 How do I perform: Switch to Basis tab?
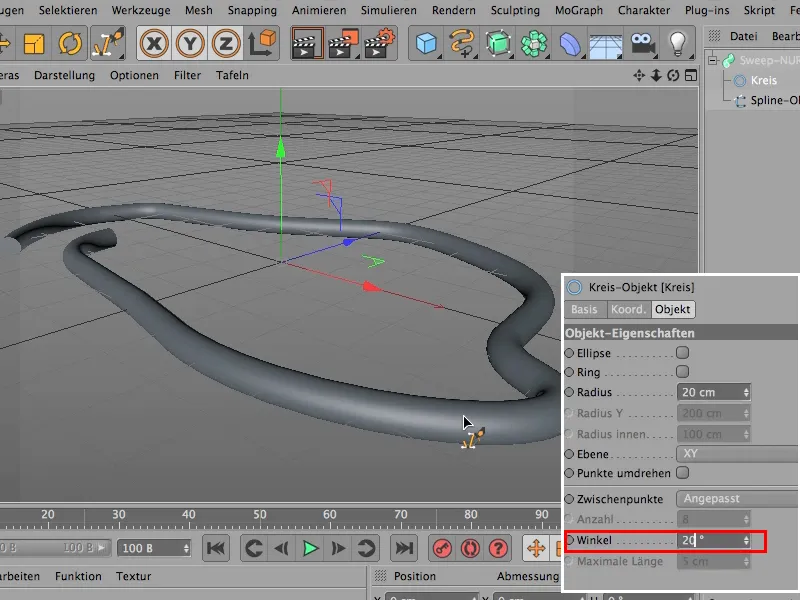[585, 309]
